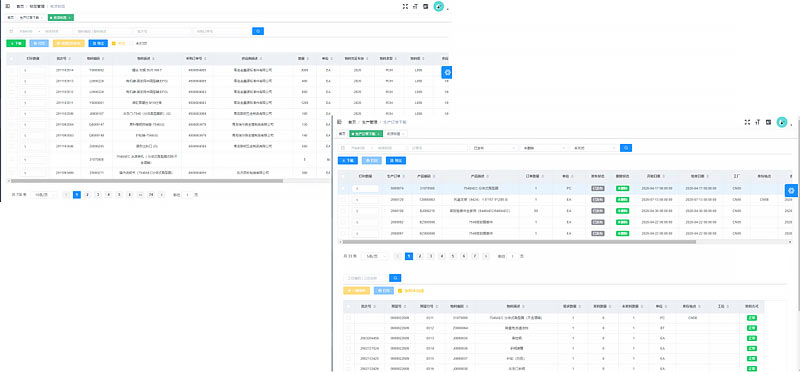This screenshot has width=800, height=372.
Task: Open the blue gear settings tab beside the upper-left table
Action: click(x=446, y=72)
